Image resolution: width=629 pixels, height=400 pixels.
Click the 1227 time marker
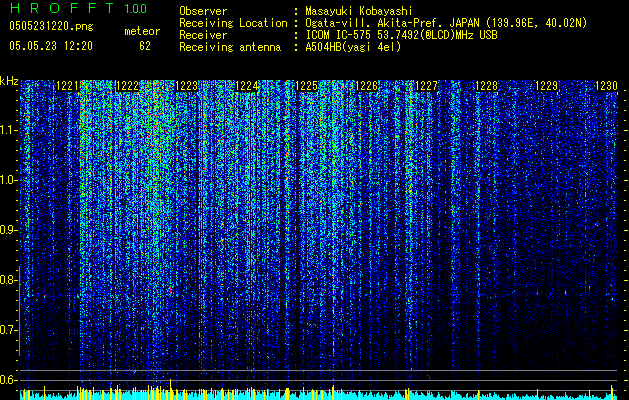[426, 86]
